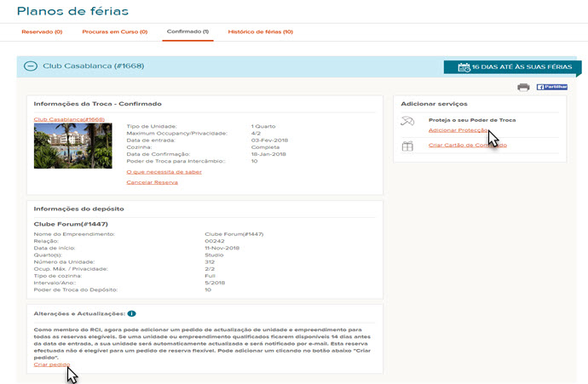Click the calendar icon in days-until-vacation banner
Image resolution: width=588 pixels, height=384 pixels.
click(x=464, y=67)
